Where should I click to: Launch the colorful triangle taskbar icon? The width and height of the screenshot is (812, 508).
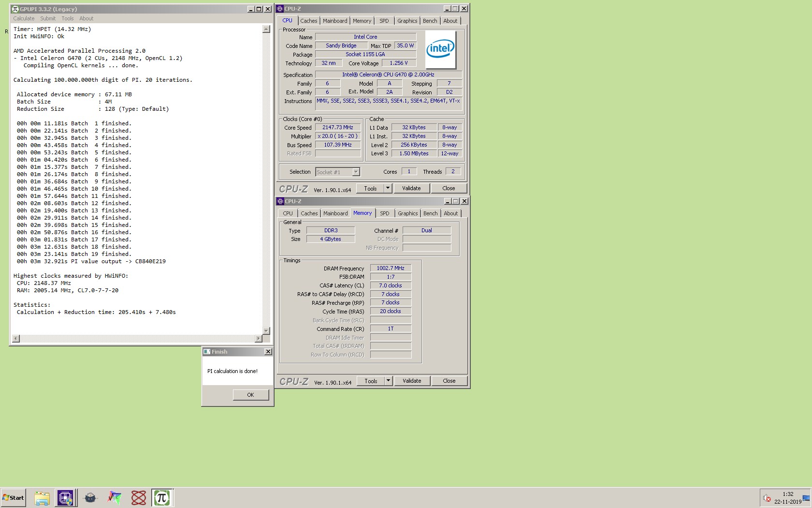click(x=115, y=498)
